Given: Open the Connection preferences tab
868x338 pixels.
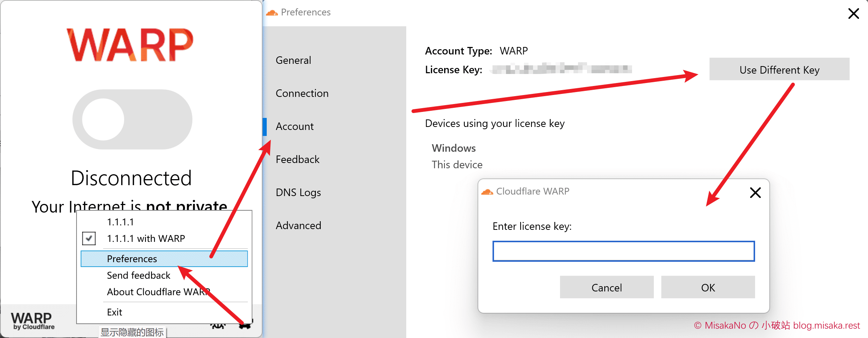Looking at the screenshot, I should coord(302,94).
